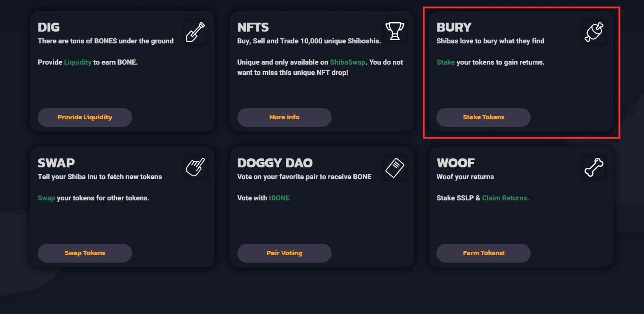The image size is (644, 314).
Task: Select the Pair Voting button
Action: 284,253
